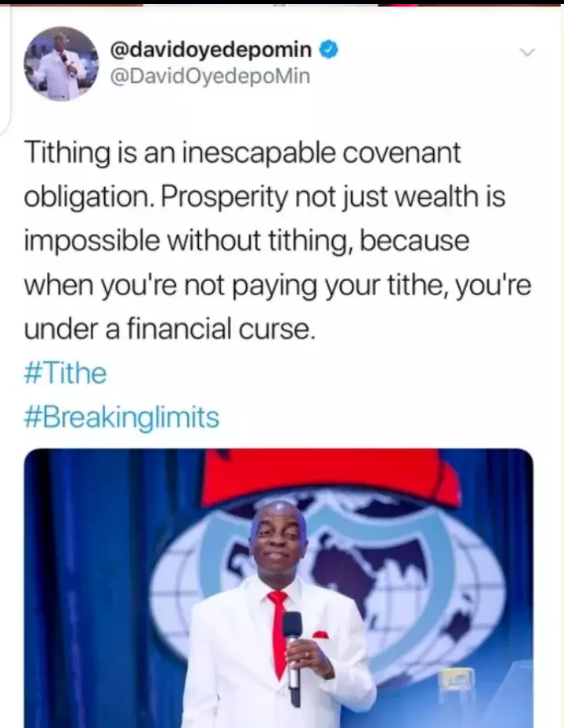
Task: Open the #Tithe hashtag
Action: pyautogui.click(x=65, y=373)
